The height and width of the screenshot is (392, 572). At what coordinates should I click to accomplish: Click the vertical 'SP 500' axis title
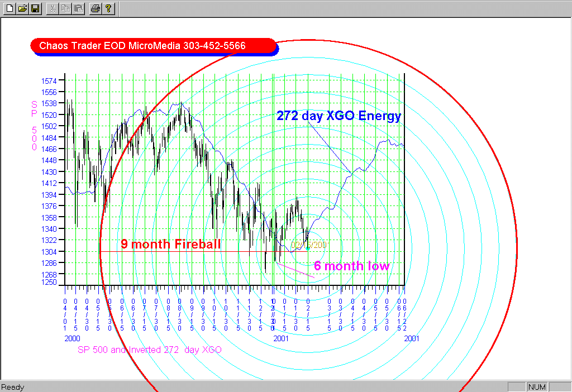tap(34, 126)
